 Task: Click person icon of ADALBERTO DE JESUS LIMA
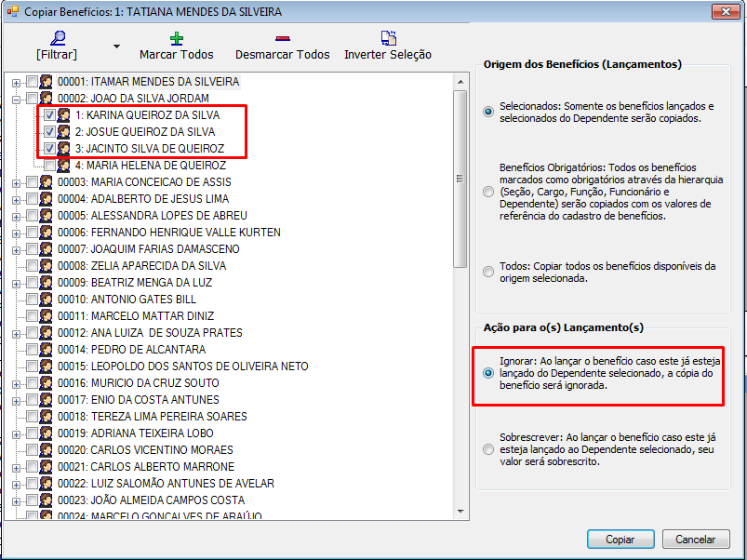click(x=46, y=199)
